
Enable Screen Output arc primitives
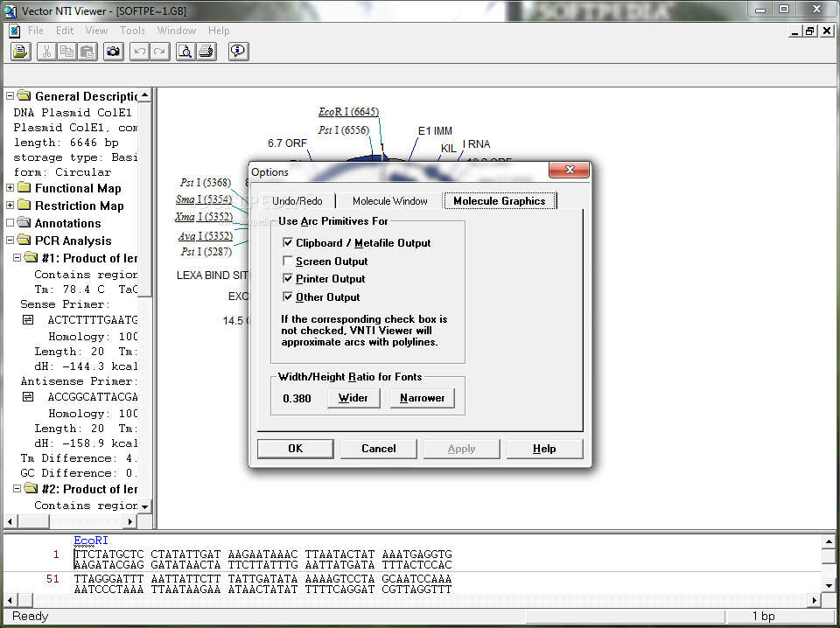289,261
